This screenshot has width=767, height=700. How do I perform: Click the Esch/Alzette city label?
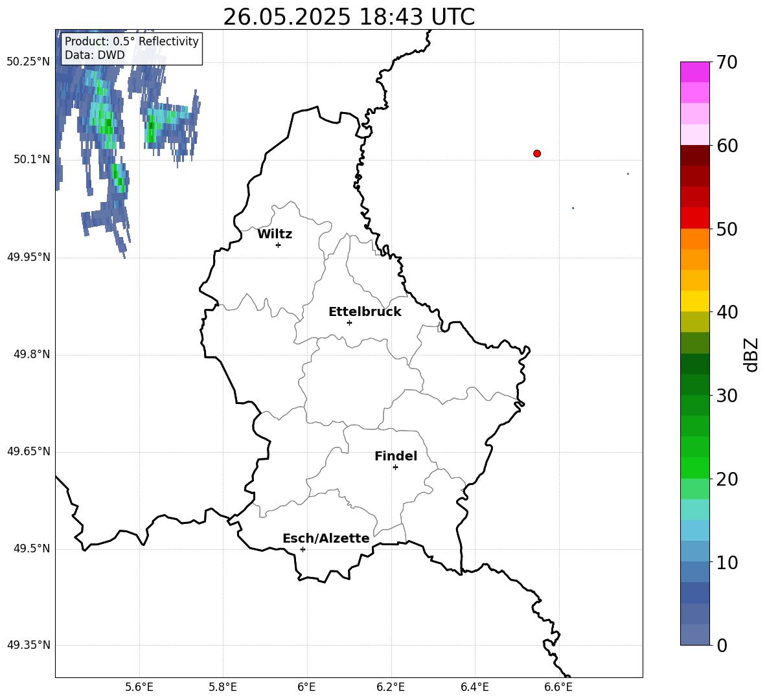326,538
